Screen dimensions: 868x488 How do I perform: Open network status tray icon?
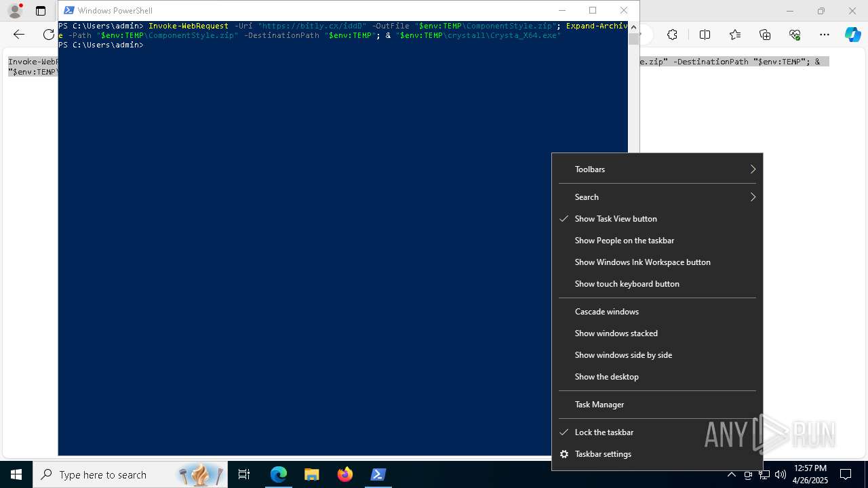click(764, 474)
